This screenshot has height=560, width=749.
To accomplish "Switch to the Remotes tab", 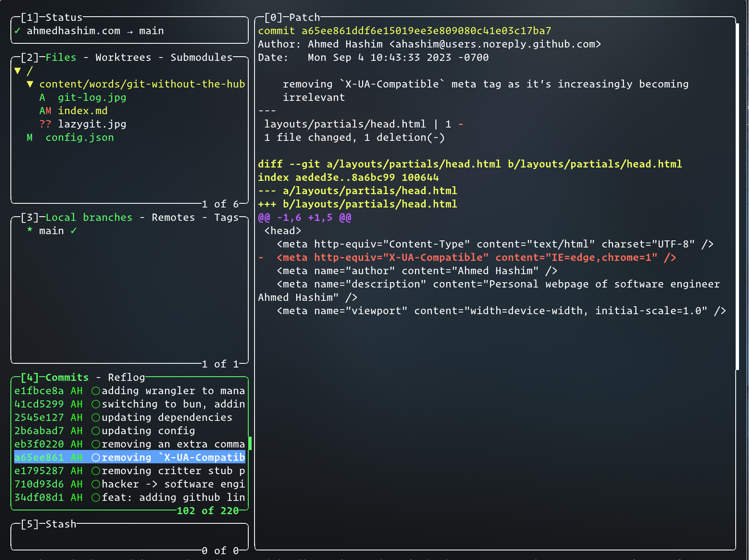I will click(173, 217).
